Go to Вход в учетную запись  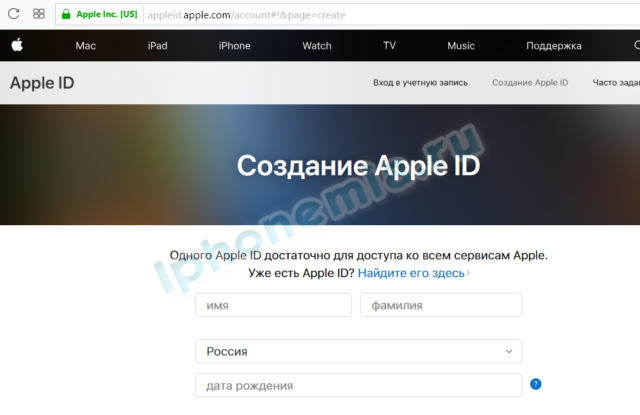(x=420, y=83)
